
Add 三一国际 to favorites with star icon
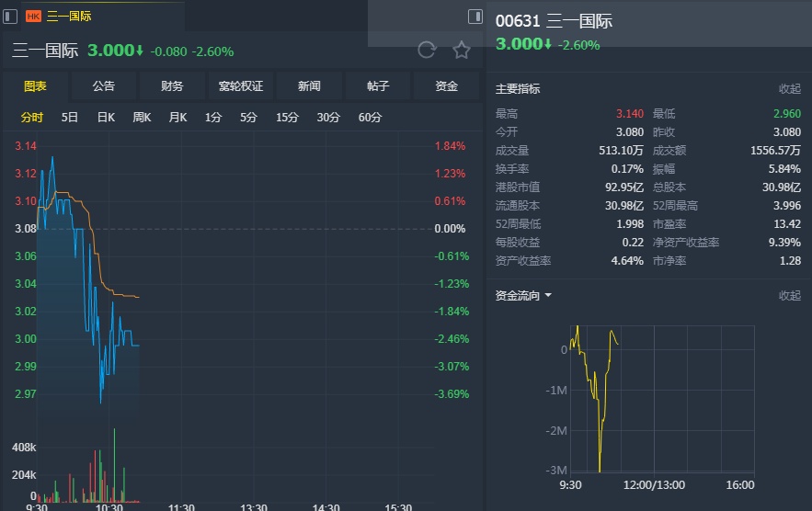point(462,51)
